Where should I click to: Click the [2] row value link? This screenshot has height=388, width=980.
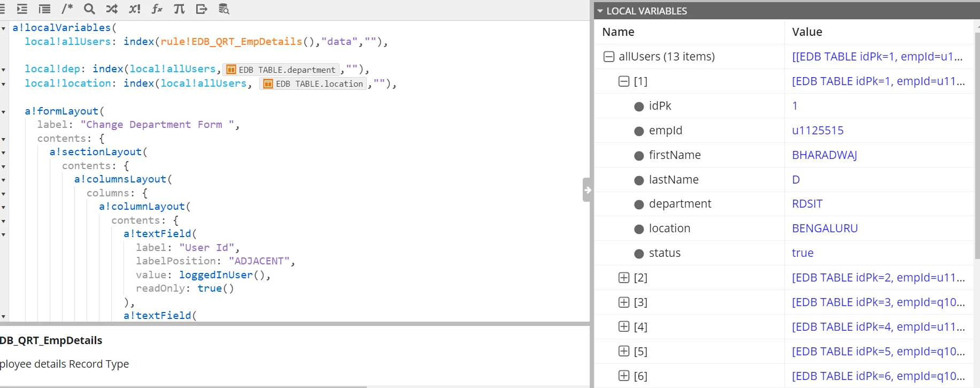coord(878,277)
